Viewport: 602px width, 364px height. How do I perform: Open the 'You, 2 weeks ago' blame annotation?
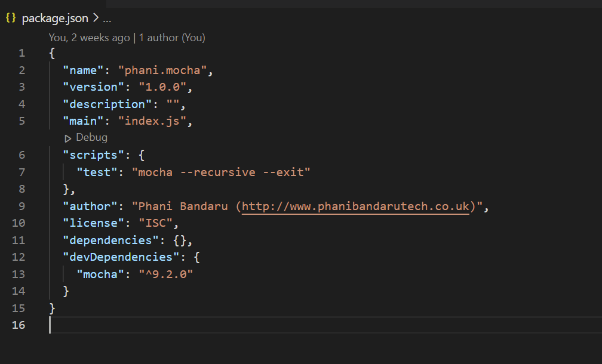click(89, 38)
